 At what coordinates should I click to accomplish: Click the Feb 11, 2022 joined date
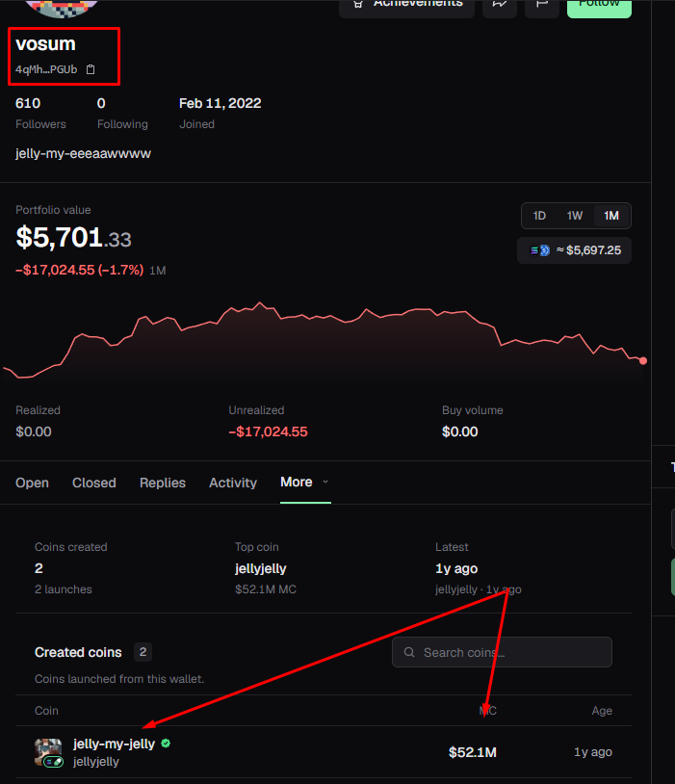click(220, 103)
